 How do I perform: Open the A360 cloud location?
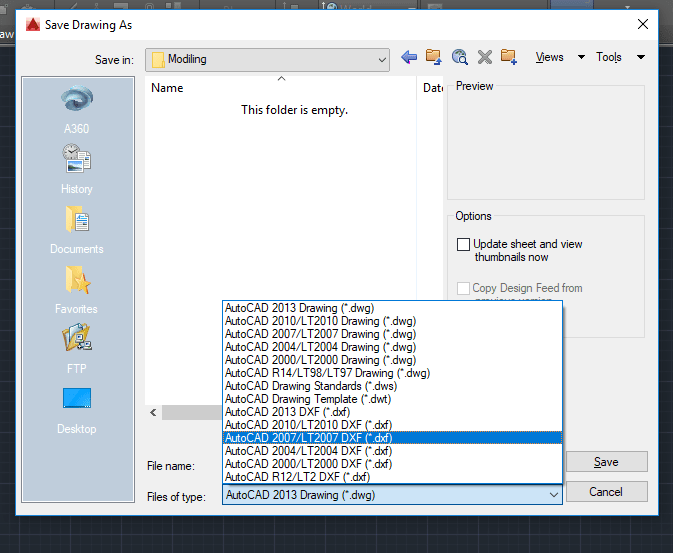tap(77, 109)
